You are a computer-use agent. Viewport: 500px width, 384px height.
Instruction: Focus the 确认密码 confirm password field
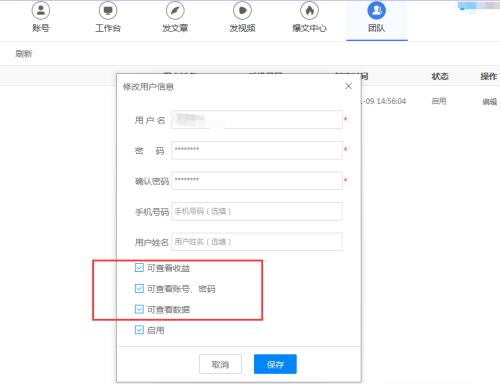pyautogui.click(x=257, y=181)
